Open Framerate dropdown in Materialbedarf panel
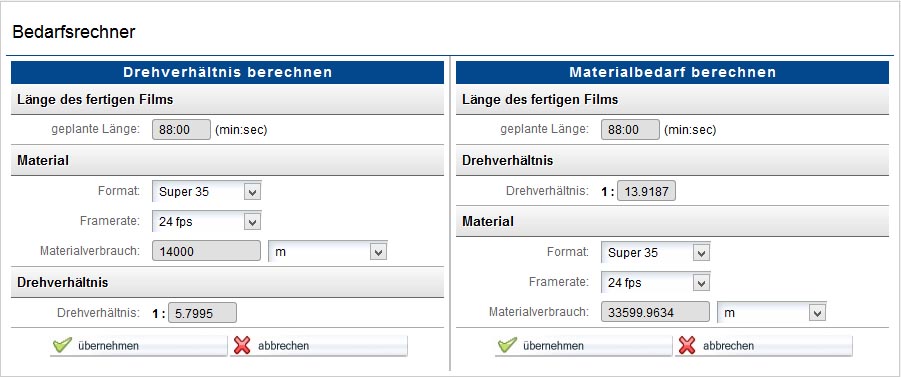Viewport: 901px width, 377px height. 655,282
